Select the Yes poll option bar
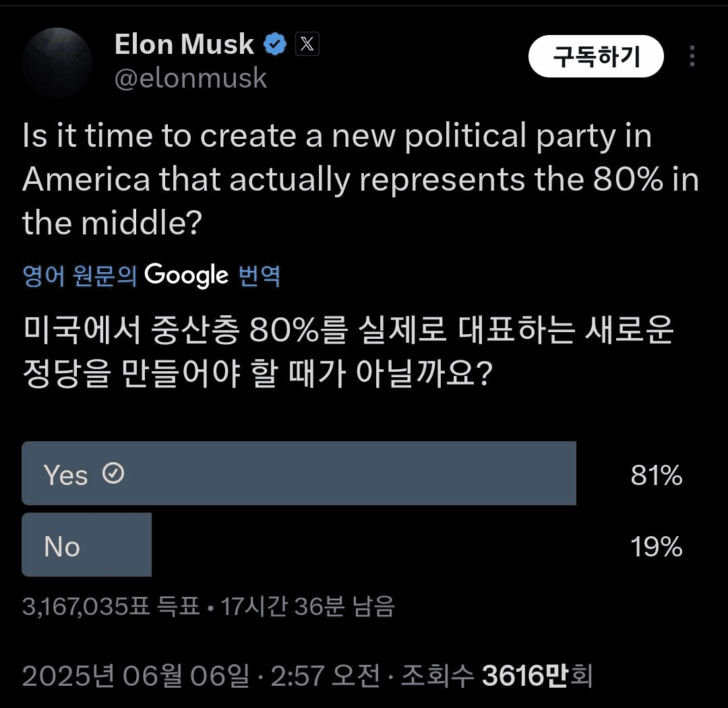This screenshot has height=708, width=728. pyautogui.click(x=299, y=474)
